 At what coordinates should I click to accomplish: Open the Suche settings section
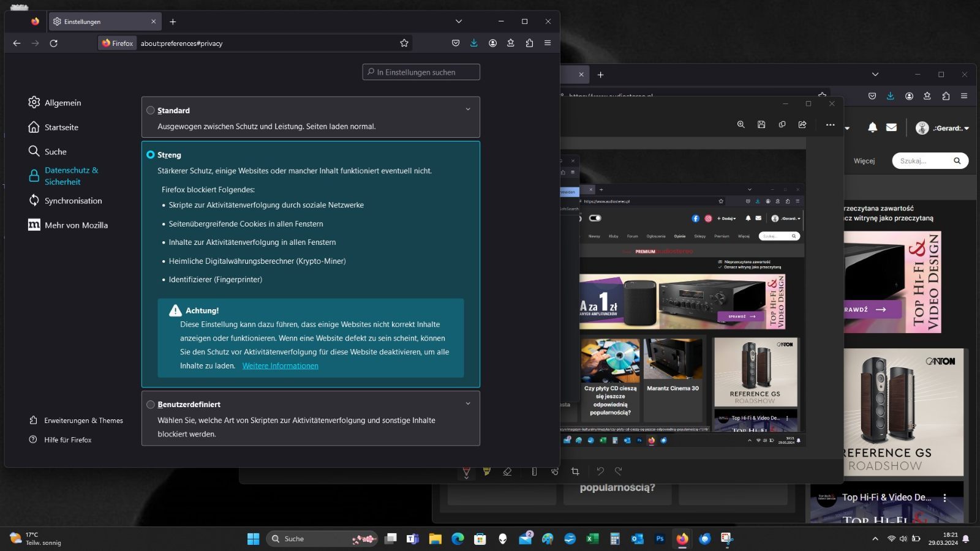pyautogui.click(x=47, y=151)
